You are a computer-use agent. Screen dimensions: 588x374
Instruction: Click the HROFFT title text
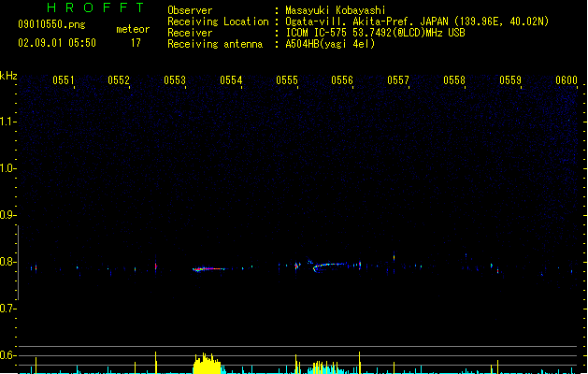pyautogui.click(x=96, y=7)
